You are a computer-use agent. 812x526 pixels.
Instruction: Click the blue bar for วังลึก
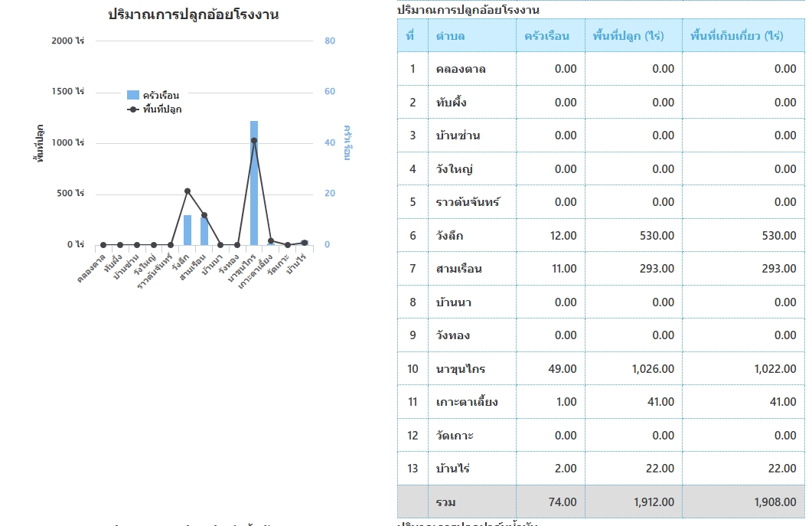coord(188,230)
